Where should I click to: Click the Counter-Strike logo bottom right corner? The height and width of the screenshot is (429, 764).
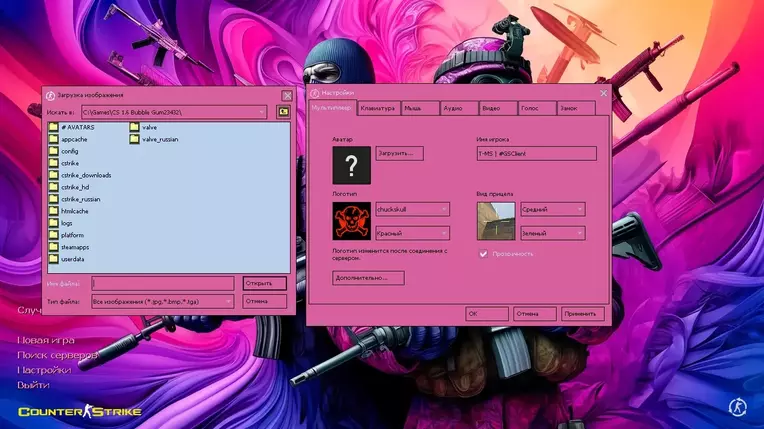[737, 407]
